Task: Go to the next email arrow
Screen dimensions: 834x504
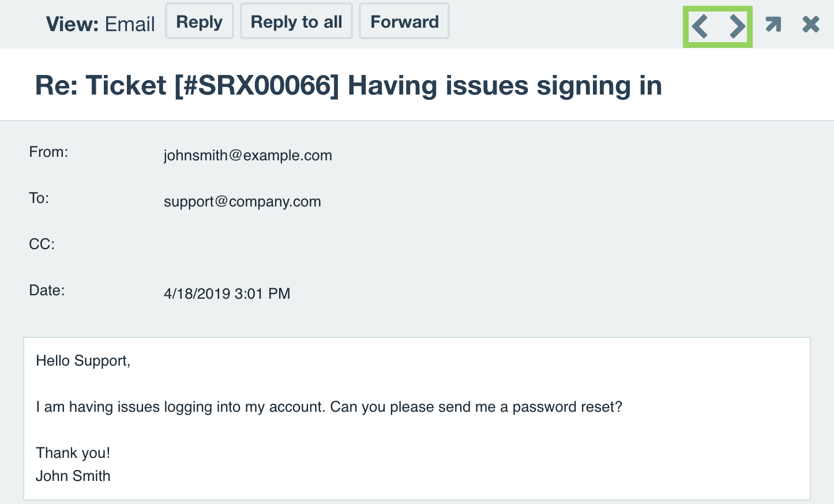Action: [x=737, y=27]
